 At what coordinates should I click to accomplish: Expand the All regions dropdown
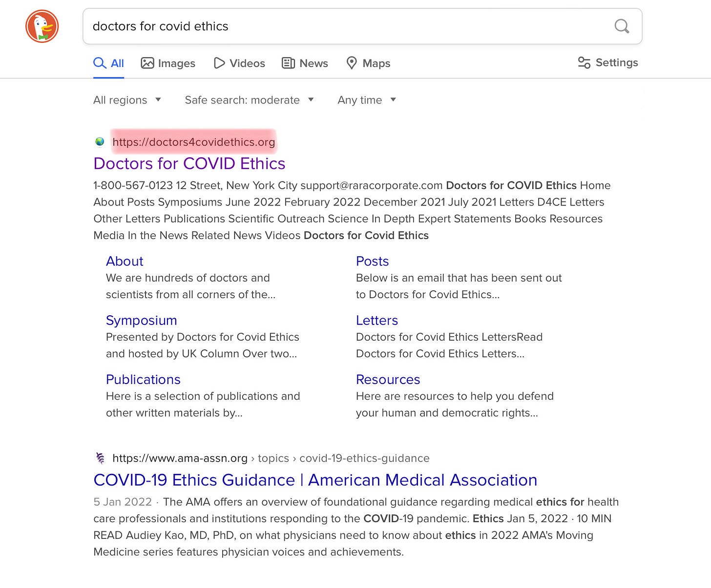[x=127, y=100]
